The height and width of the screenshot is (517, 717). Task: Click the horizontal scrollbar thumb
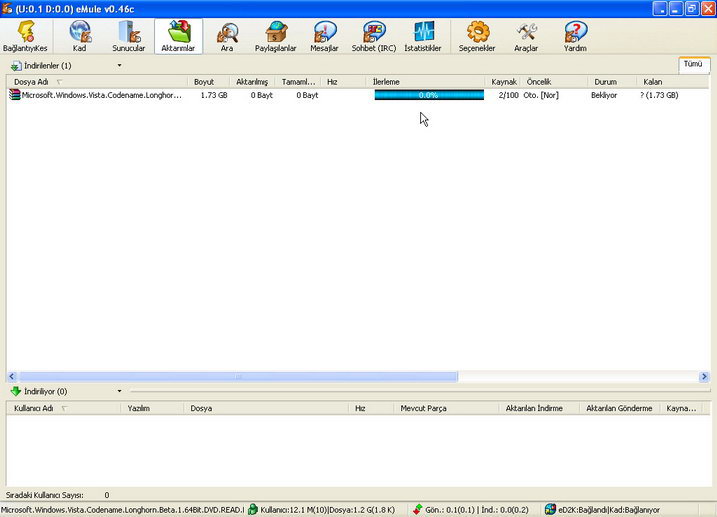pos(238,376)
